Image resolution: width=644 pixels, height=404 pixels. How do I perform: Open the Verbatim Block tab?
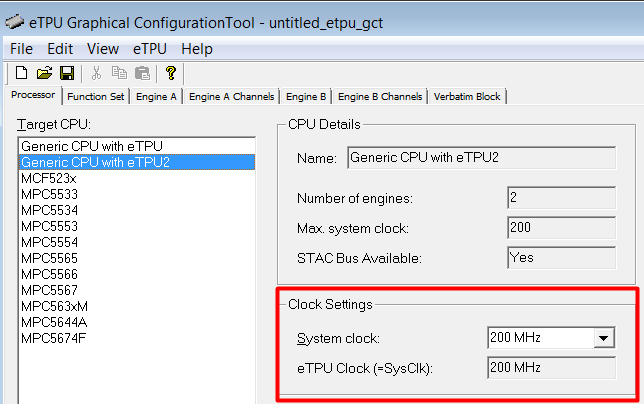[x=469, y=96]
